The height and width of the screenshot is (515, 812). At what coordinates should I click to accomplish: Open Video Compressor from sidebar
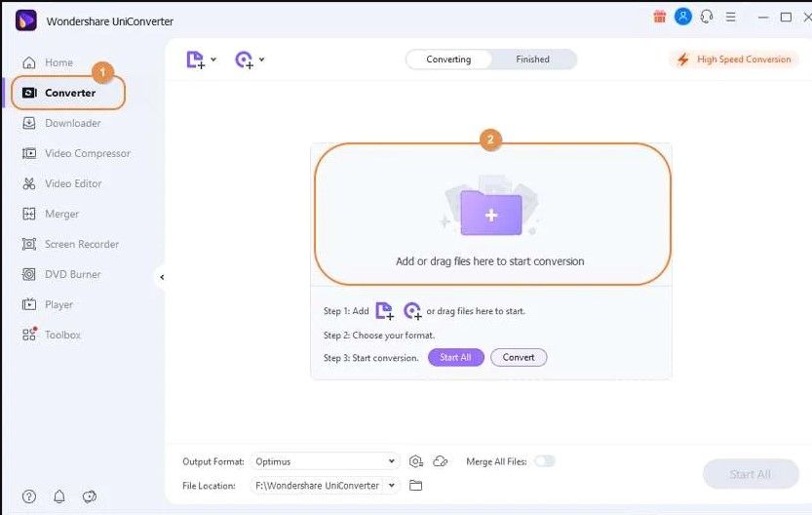coord(76,153)
